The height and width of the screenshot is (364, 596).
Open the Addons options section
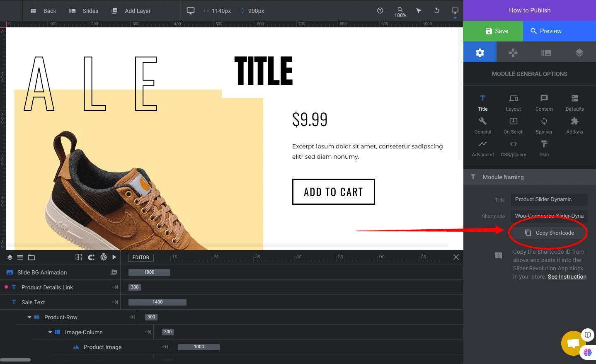coord(575,126)
